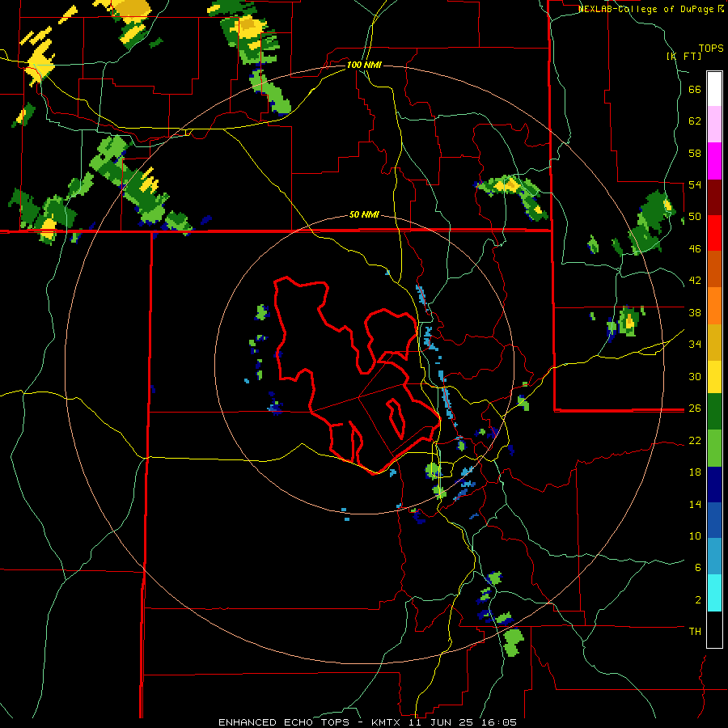
Task: Click the legend value "18"
Action: click(695, 472)
